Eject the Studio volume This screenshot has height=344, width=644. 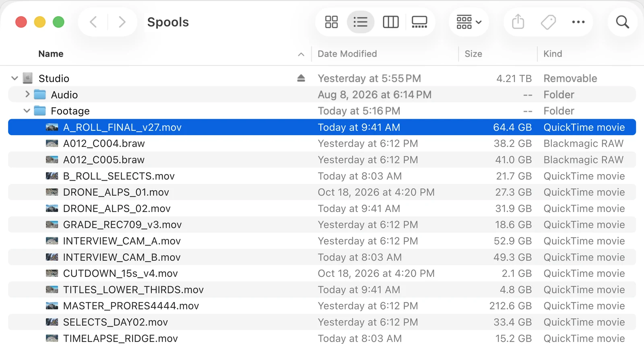click(x=301, y=78)
